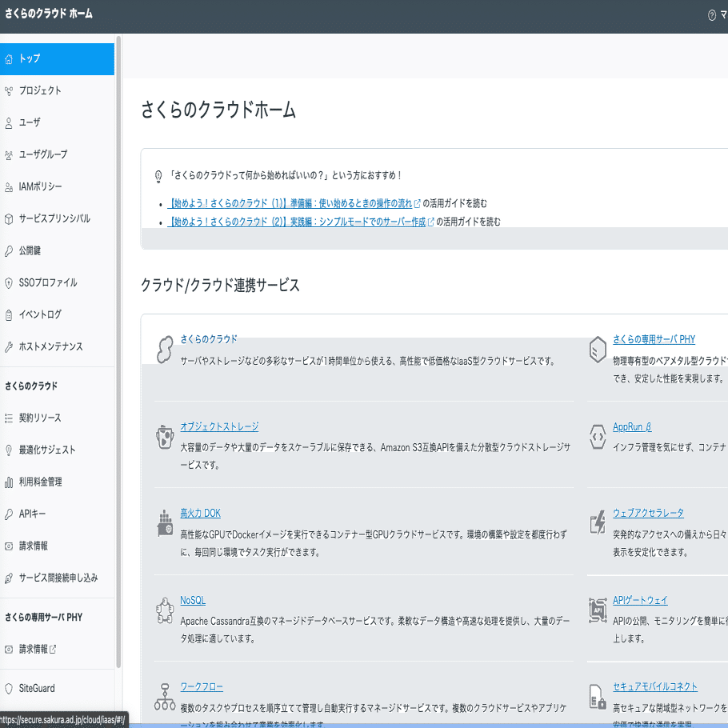Screen dimensions: 728x728
Task: Click the help question mark icon in header
Action: [712, 15]
